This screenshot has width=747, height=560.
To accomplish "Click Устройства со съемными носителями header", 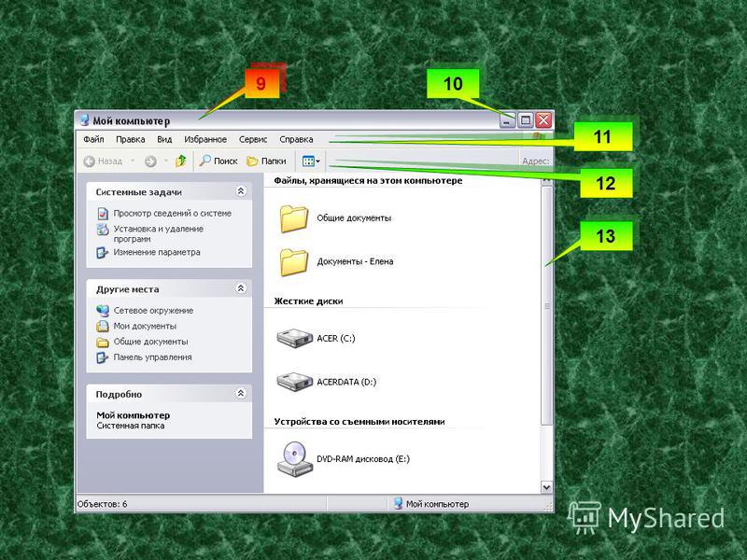I will 359,422.
